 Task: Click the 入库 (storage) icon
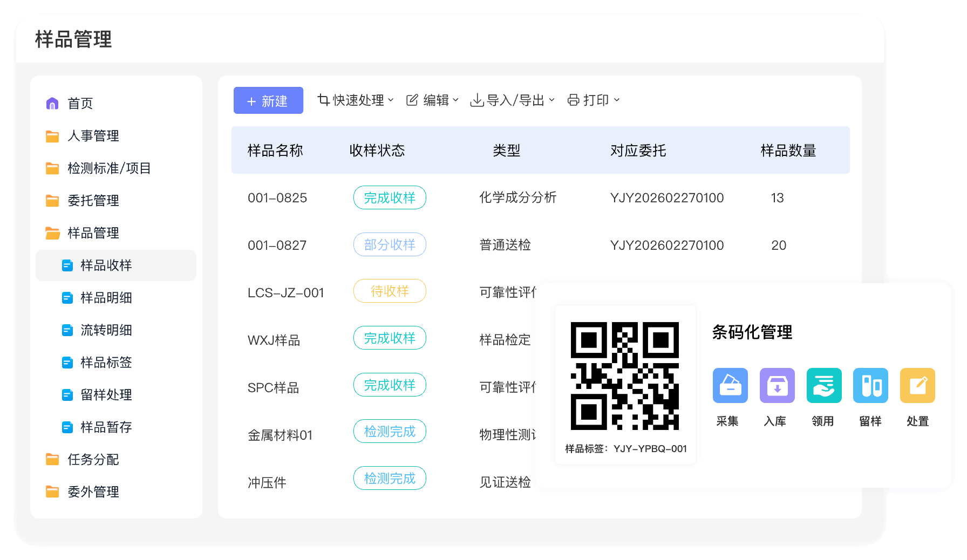click(x=777, y=385)
